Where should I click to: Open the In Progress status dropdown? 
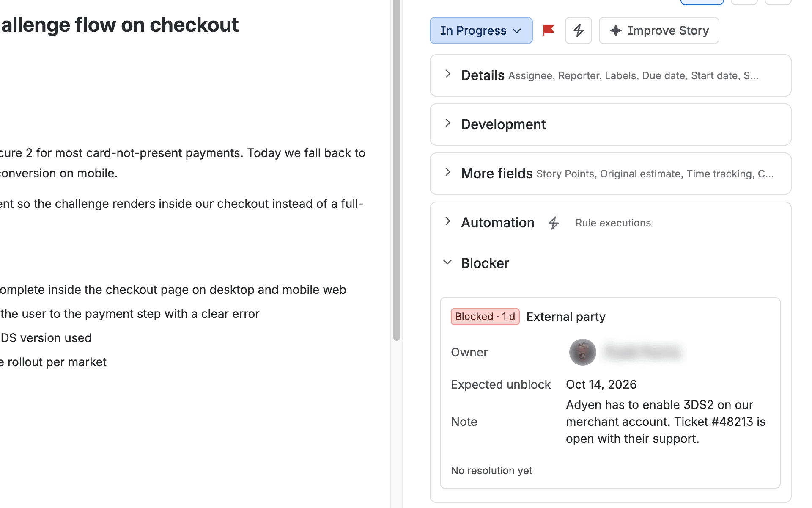pyautogui.click(x=481, y=30)
